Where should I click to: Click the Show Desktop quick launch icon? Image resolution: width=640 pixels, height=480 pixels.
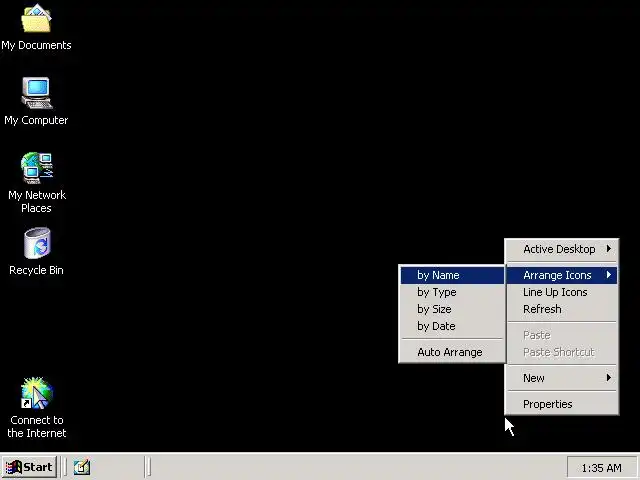tap(82, 467)
